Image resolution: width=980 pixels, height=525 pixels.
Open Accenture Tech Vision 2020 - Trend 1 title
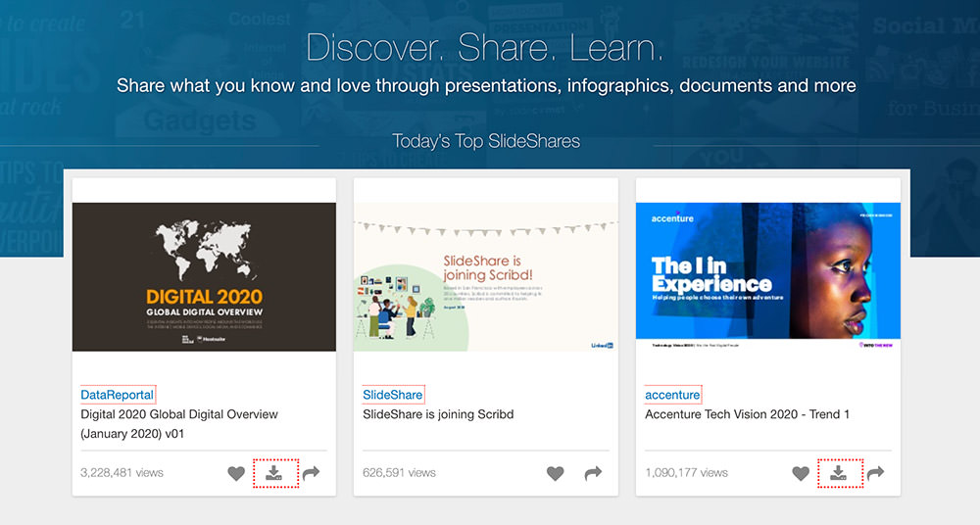[748, 414]
